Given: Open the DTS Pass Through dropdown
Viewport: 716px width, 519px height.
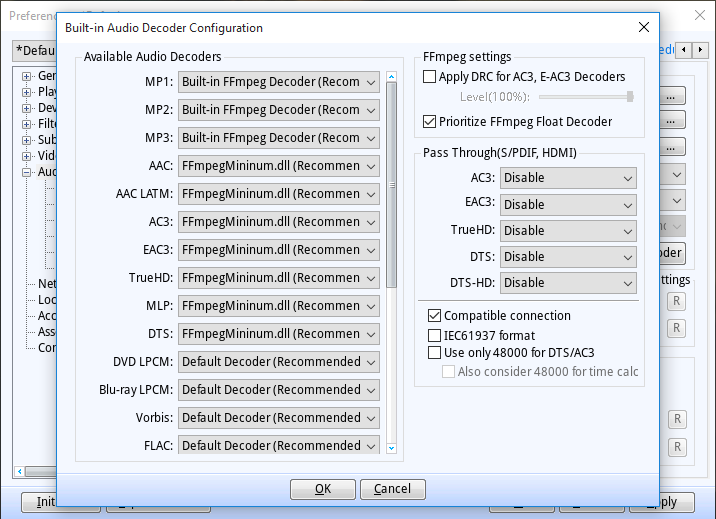Looking at the screenshot, I should click(x=568, y=257).
